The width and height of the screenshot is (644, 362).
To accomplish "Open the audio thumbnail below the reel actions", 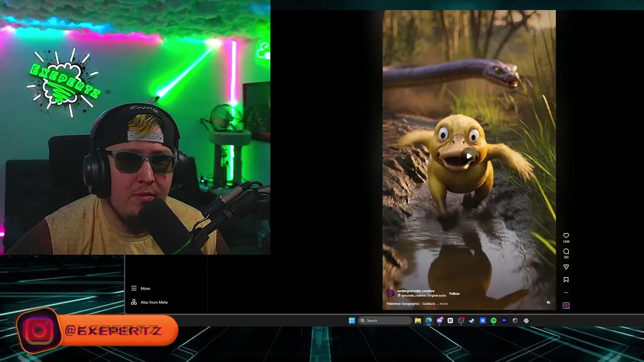I will [566, 305].
